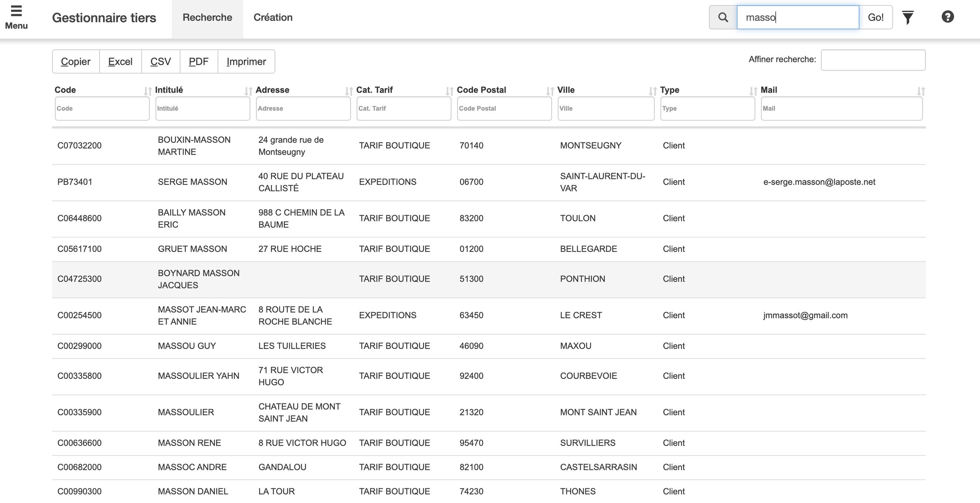Viewport: 980px width, 503px height.
Task: Click the Code column filter field
Action: (102, 108)
